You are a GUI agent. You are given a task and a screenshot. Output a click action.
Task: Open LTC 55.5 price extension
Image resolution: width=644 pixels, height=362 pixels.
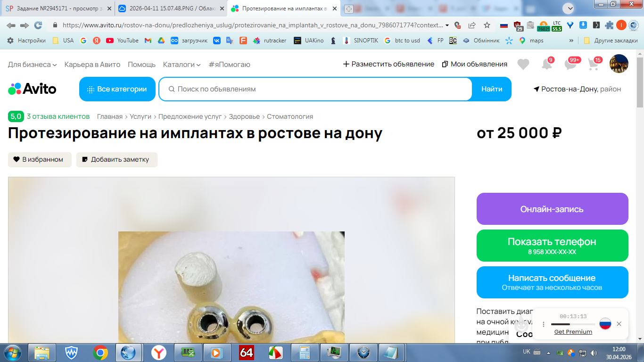point(557,26)
